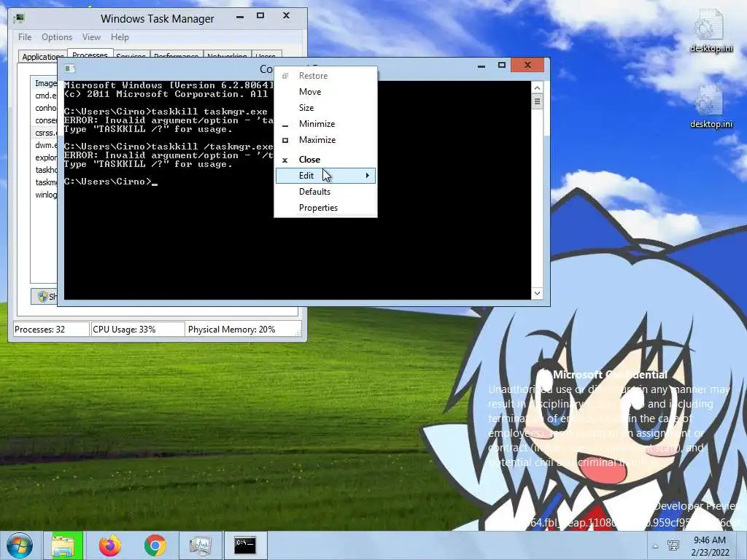Switch to Task Manager Performance tab

(177, 55)
